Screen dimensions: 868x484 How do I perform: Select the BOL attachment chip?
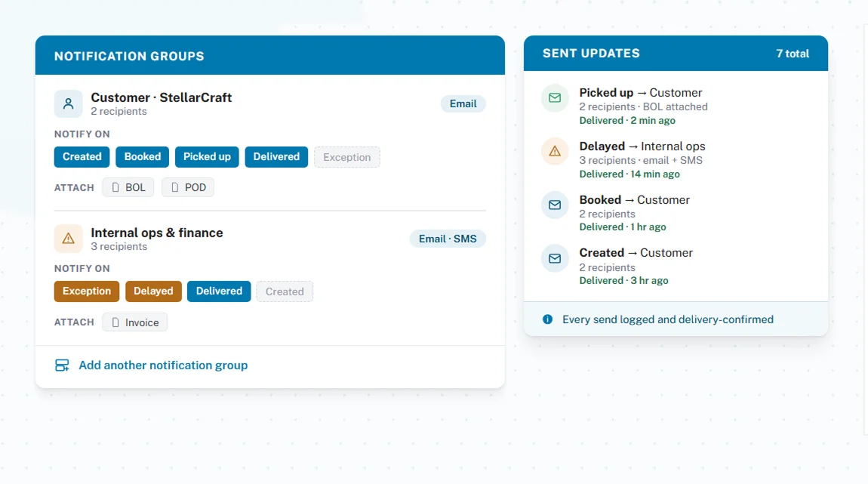pos(128,188)
